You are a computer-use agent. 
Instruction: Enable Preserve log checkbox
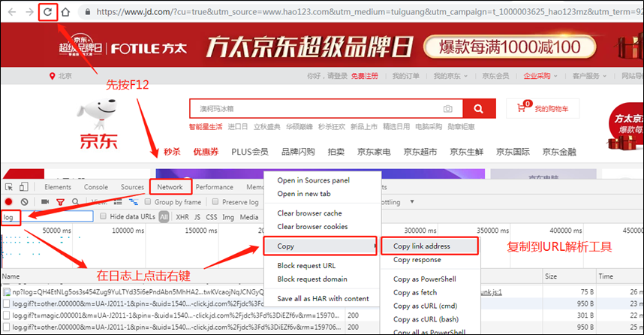click(x=215, y=202)
